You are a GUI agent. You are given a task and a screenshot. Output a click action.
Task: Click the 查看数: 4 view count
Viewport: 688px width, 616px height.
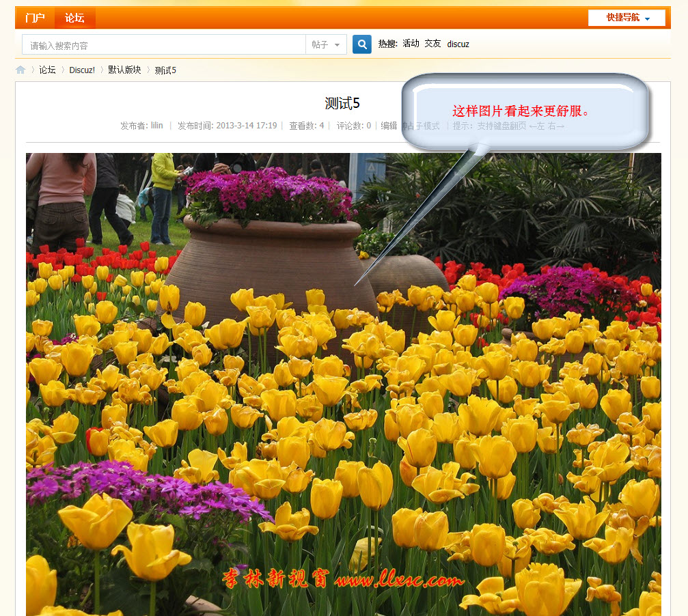pyautogui.click(x=306, y=126)
